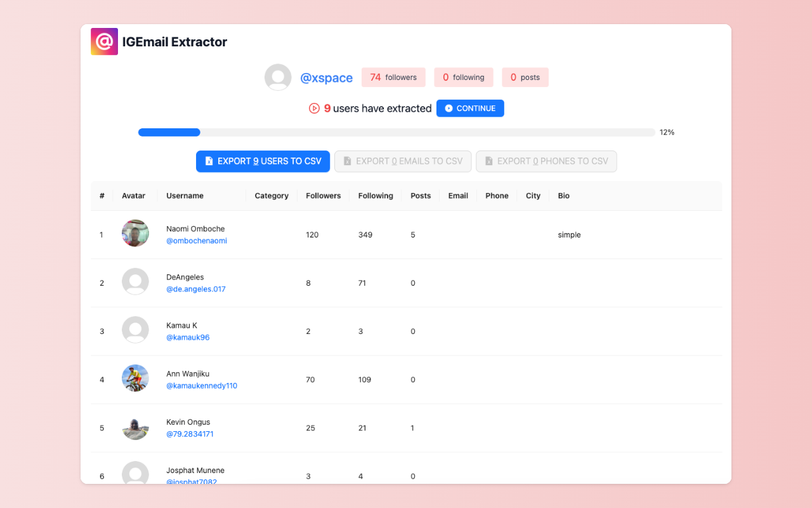
Task: Click the @xspace profile avatar placeholder
Action: (278, 77)
